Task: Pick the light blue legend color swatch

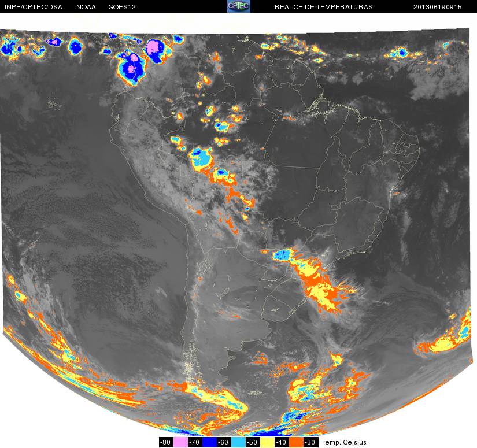Action: (238, 442)
